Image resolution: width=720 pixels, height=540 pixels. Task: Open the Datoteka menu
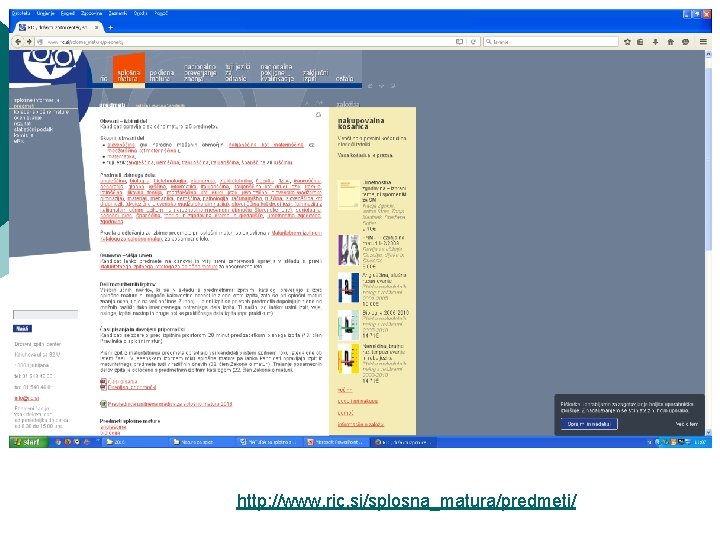click(x=21, y=13)
